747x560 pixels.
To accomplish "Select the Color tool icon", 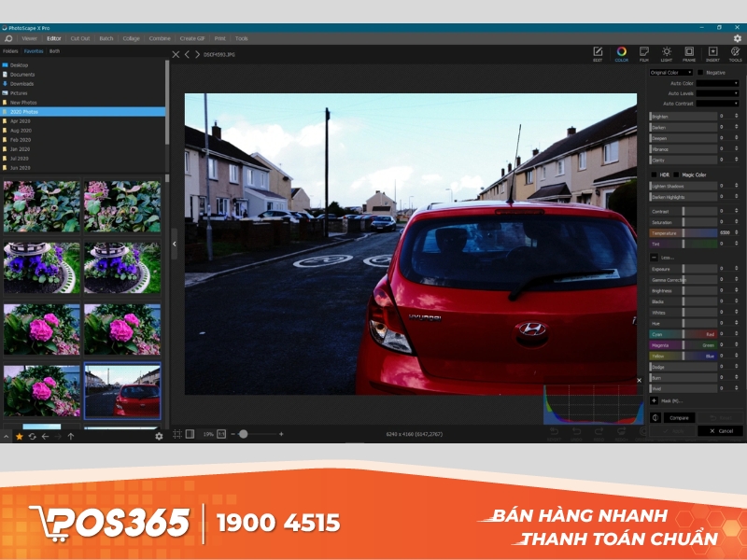I will click(621, 53).
